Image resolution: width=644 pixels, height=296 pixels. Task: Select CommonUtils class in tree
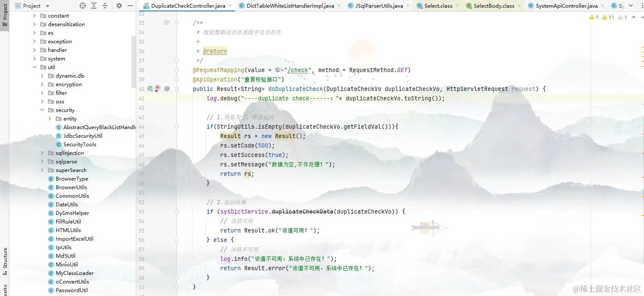tap(69, 196)
